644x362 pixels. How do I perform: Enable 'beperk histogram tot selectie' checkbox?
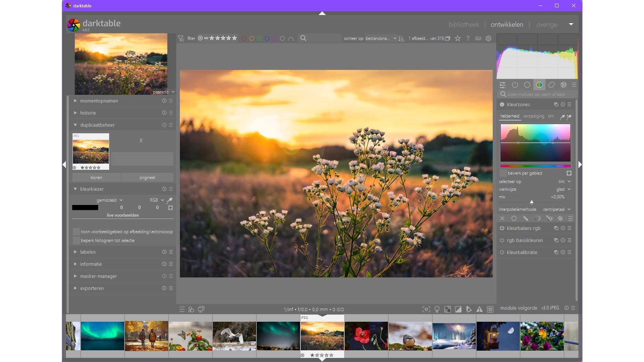[x=76, y=240]
